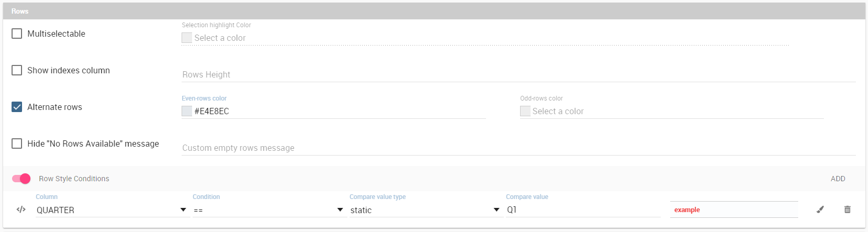Click ADD to create a row condition
This screenshot has height=232, width=868.
[x=838, y=179]
